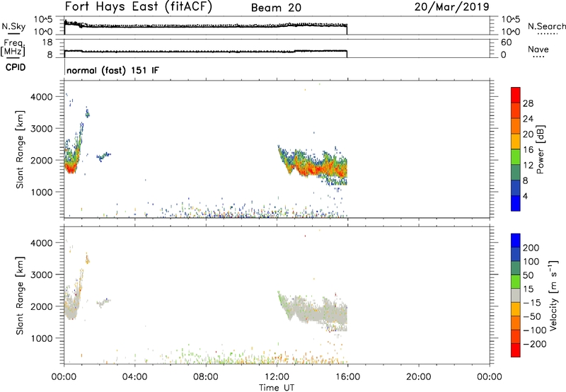Click the 'N.Search' legend label
Image resolution: width=566 pixels, height=392 pixels.
(x=546, y=26)
